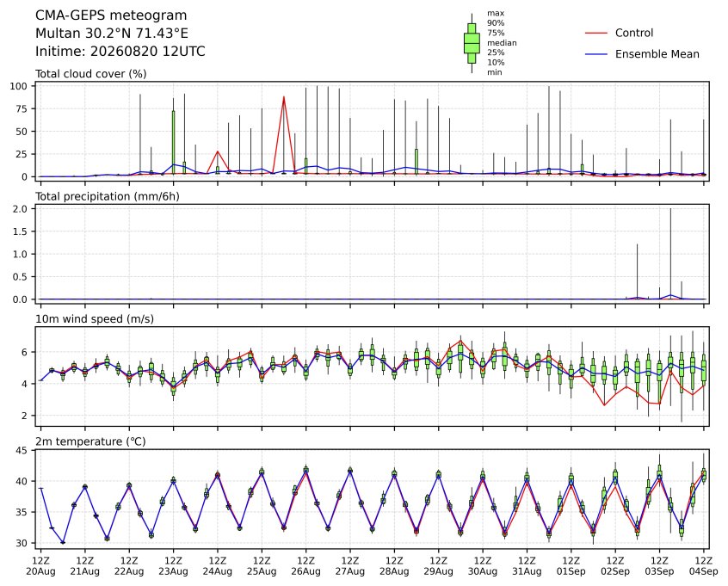Click the "12Z 22Aug" time axis label

(x=129, y=566)
